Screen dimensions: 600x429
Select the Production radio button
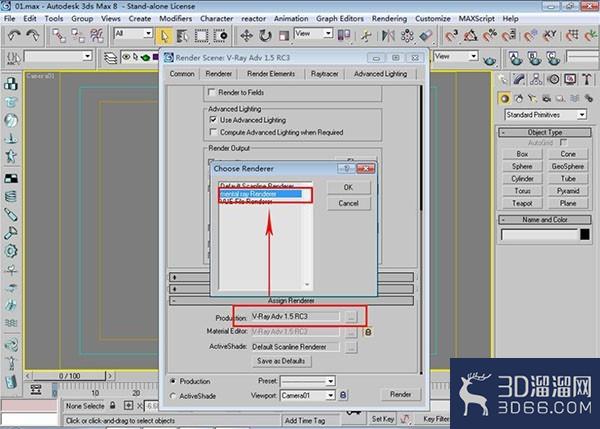click(x=173, y=381)
